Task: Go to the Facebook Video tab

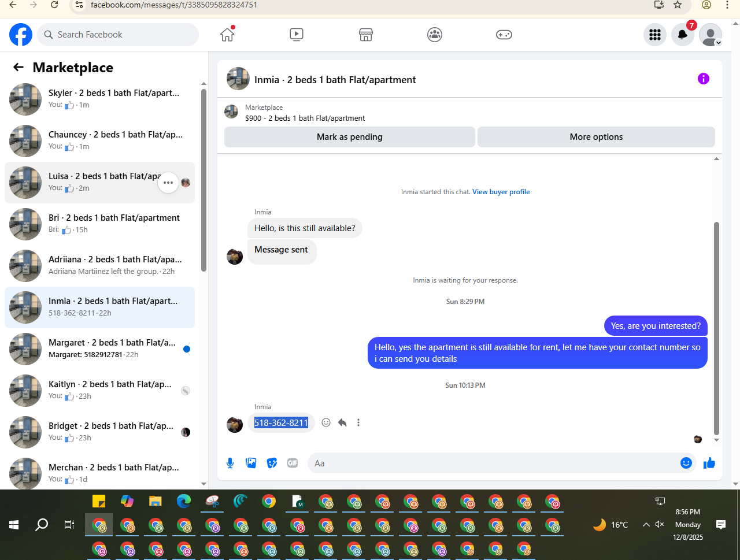Action: pyautogui.click(x=297, y=35)
